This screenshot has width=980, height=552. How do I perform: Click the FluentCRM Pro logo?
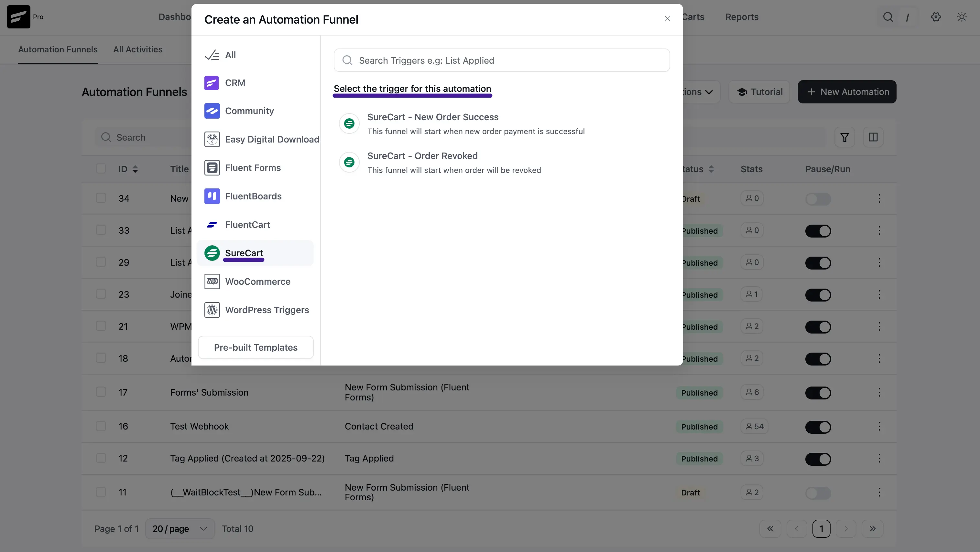(19, 17)
